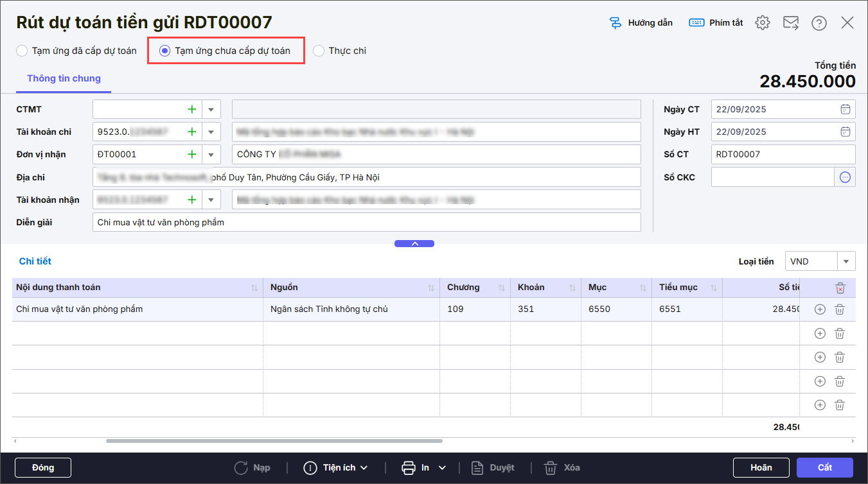This screenshot has width=868, height=484.
Task: Click green plus next to CTMT field
Action: (x=191, y=109)
